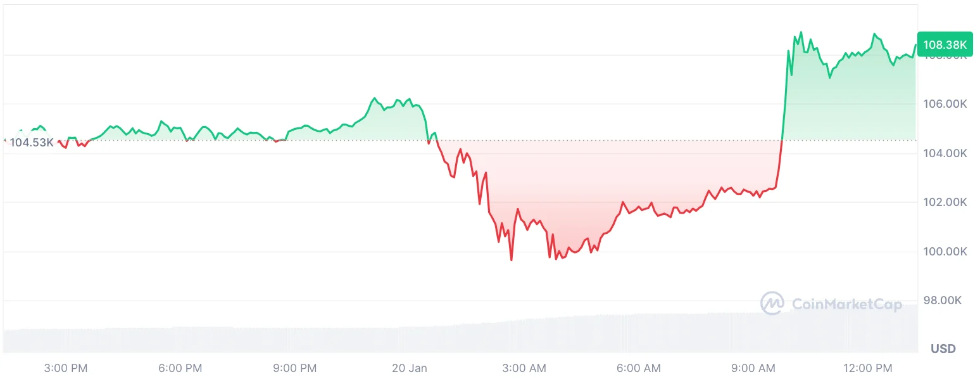Select the 9:00 PM time axis label
This screenshot has height=379, width=980.
[x=296, y=368]
